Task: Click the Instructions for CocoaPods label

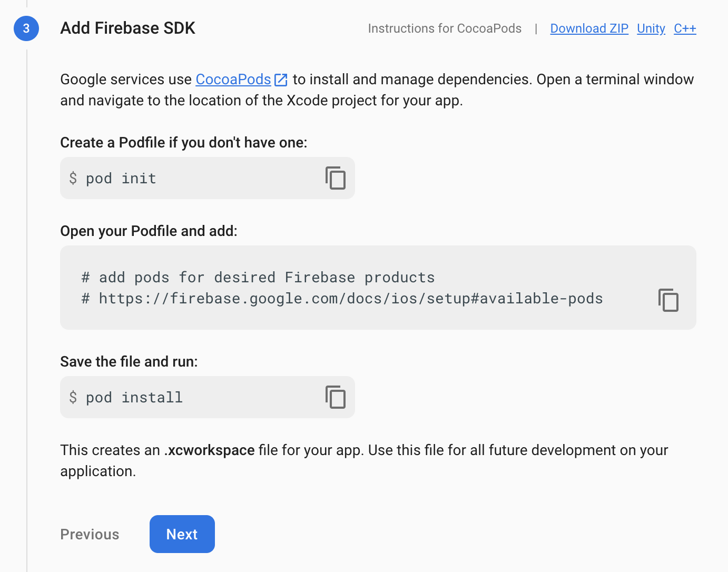Action: [445, 28]
